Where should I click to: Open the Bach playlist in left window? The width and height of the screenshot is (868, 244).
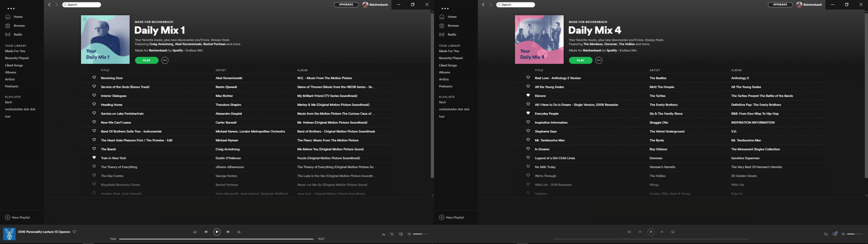point(8,102)
